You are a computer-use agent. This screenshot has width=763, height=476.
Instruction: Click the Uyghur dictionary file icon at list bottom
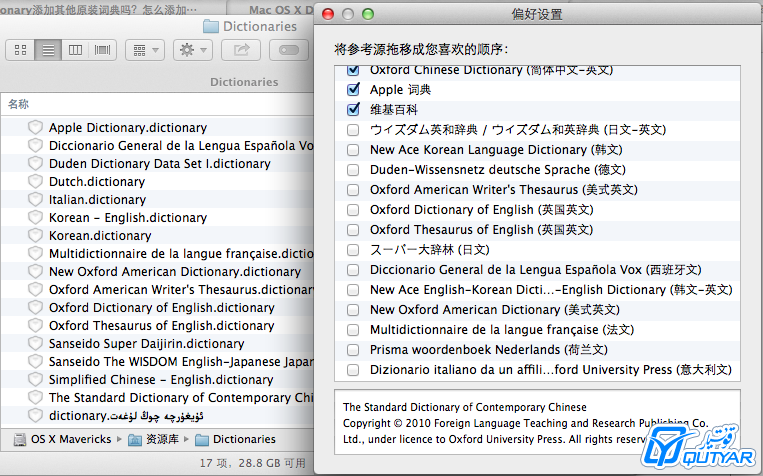pos(35,416)
